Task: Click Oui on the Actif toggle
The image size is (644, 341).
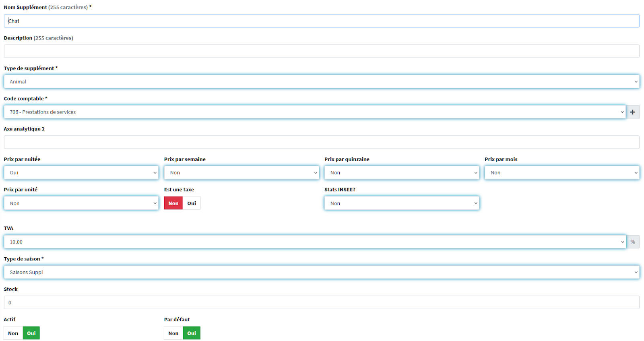Action: pos(31,333)
